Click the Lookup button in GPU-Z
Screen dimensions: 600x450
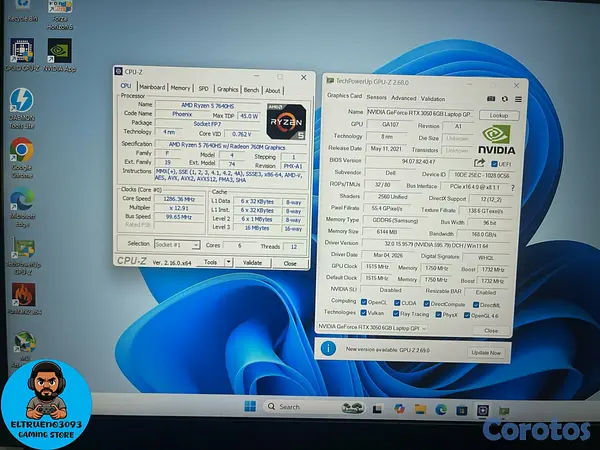point(499,115)
